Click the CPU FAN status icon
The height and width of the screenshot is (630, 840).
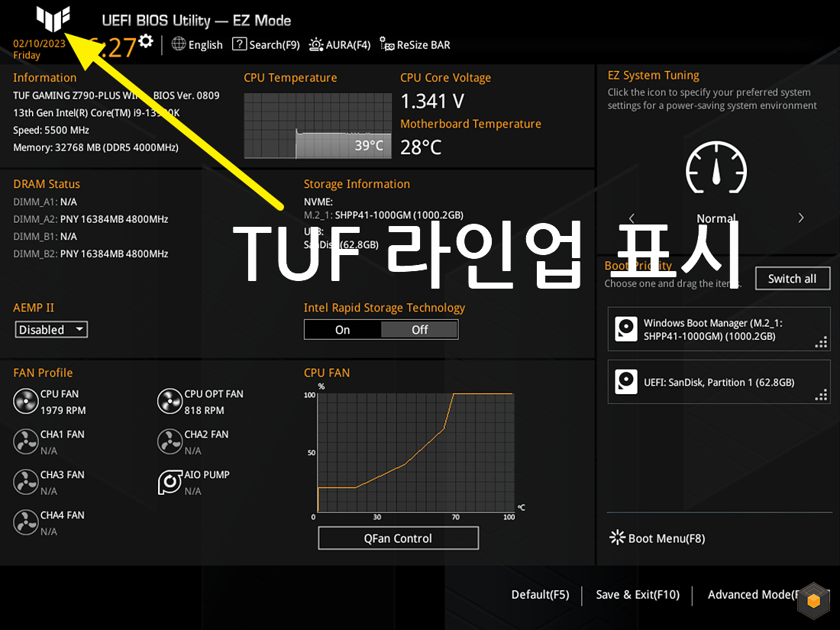[x=26, y=401]
